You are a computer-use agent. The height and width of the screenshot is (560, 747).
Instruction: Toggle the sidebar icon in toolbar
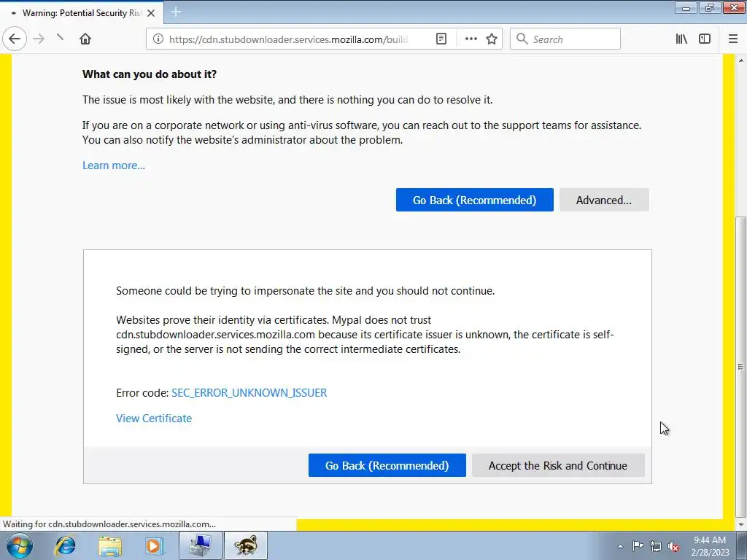coord(705,39)
